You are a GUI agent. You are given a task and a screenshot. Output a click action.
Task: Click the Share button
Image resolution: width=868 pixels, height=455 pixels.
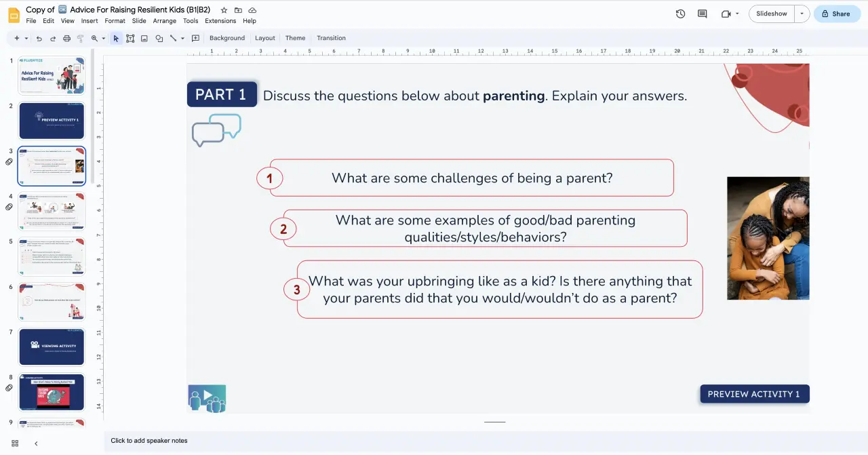pos(836,14)
